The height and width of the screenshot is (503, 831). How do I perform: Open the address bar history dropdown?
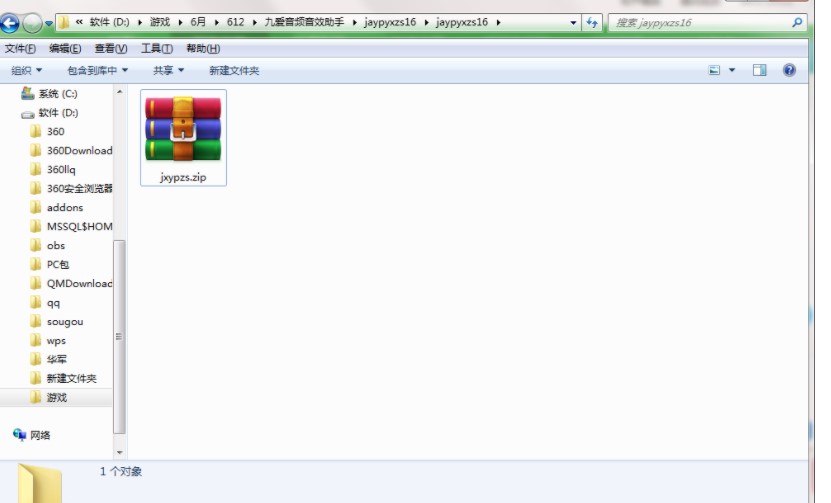click(x=573, y=23)
